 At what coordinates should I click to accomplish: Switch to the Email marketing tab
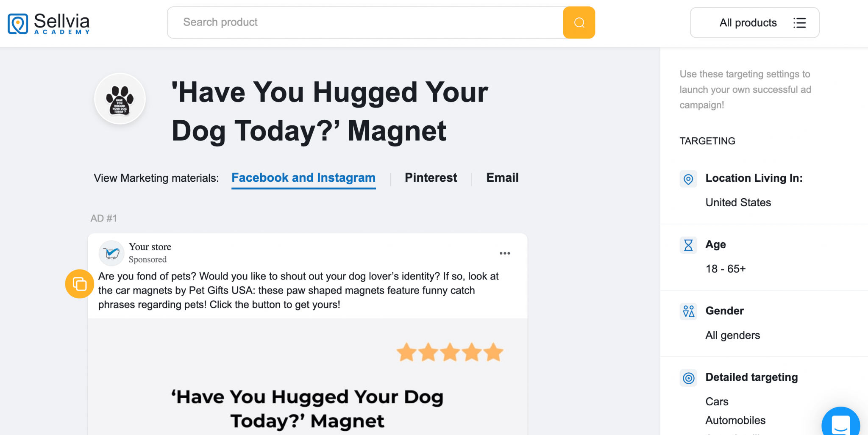pos(502,178)
